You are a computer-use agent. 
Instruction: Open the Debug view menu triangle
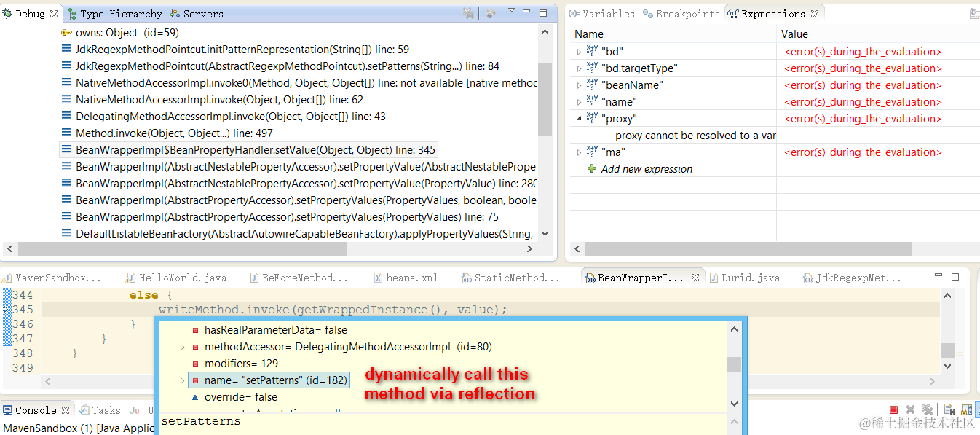coord(512,11)
